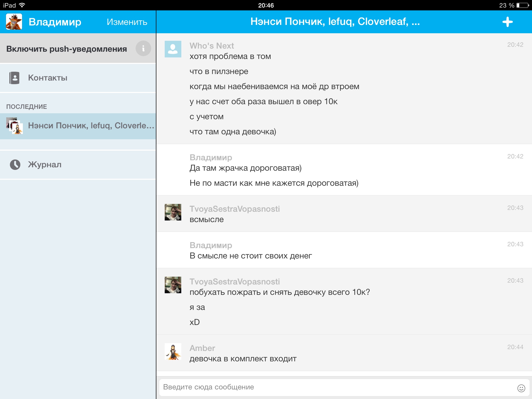Tap the plus icon to add participants
This screenshot has width=532, height=399.
coord(507,22)
